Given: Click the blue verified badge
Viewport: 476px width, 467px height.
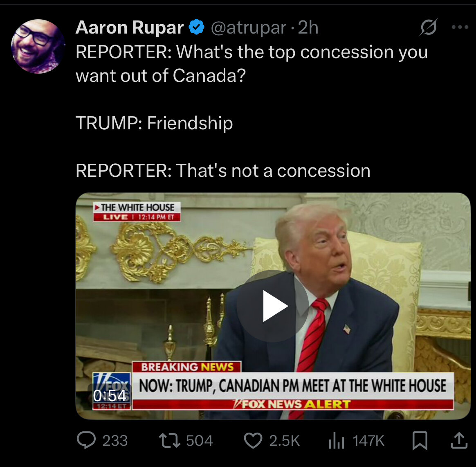Looking at the screenshot, I should (x=197, y=27).
